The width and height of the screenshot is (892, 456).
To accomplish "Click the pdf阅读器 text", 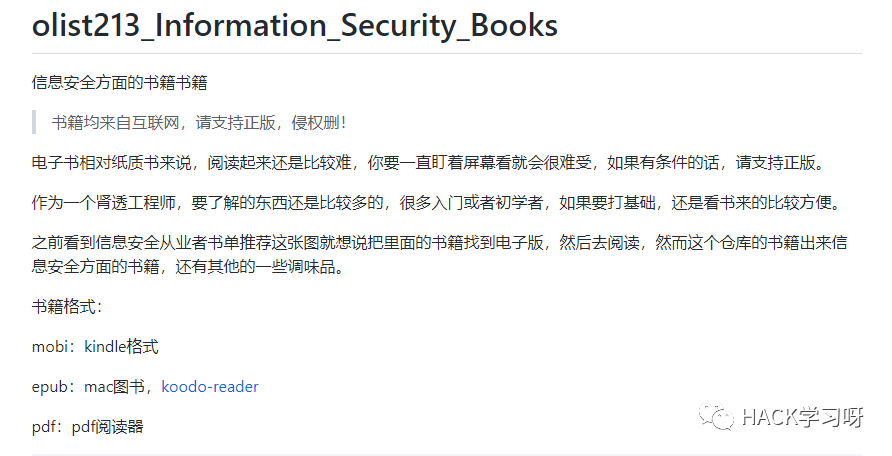I will tap(108, 426).
